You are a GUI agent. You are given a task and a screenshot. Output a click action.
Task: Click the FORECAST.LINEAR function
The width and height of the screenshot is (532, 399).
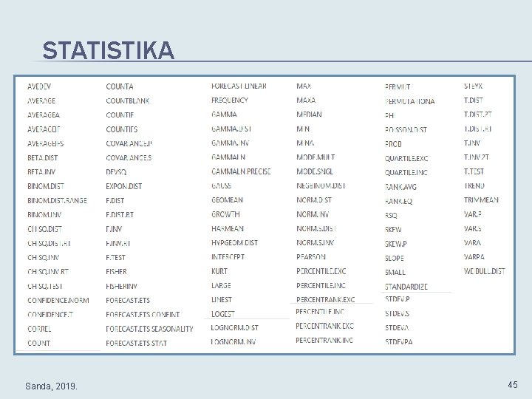tap(239, 86)
